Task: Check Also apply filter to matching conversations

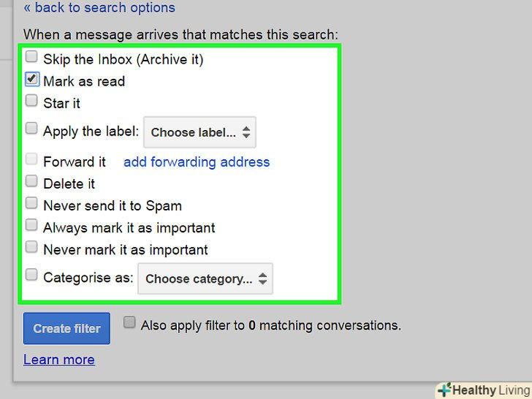Action: tap(129, 322)
